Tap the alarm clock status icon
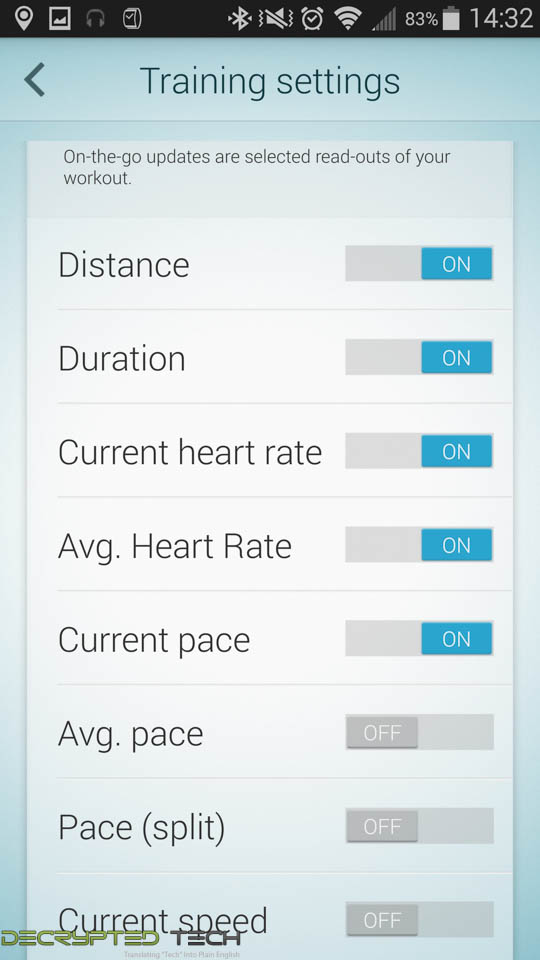Screen dimensions: 540x960 [x=312, y=19]
